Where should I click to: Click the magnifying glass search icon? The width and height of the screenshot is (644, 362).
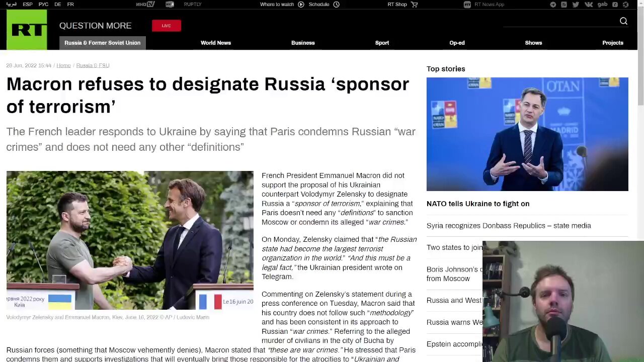(623, 21)
